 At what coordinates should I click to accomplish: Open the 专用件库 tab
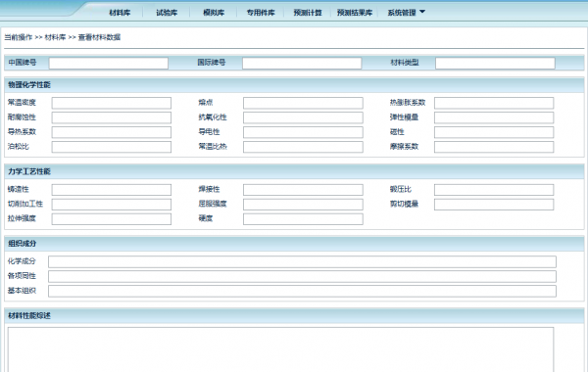click(x=261, y=13)
